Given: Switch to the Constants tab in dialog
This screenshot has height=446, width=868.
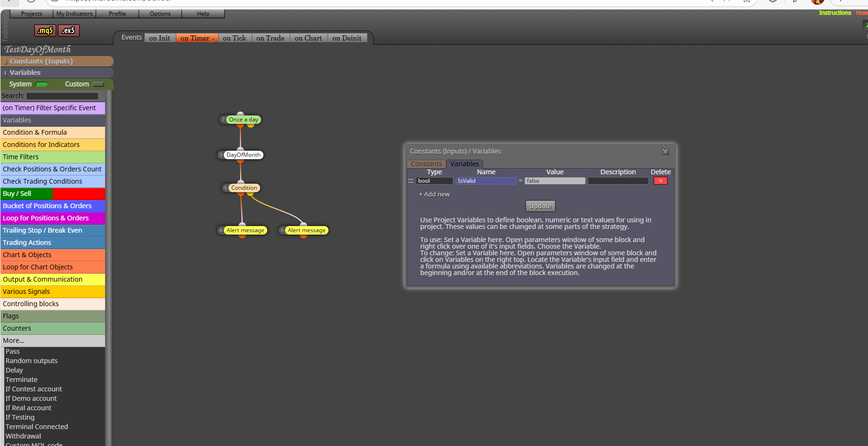Looking at the screenshot, I should (x=426, y=164).
